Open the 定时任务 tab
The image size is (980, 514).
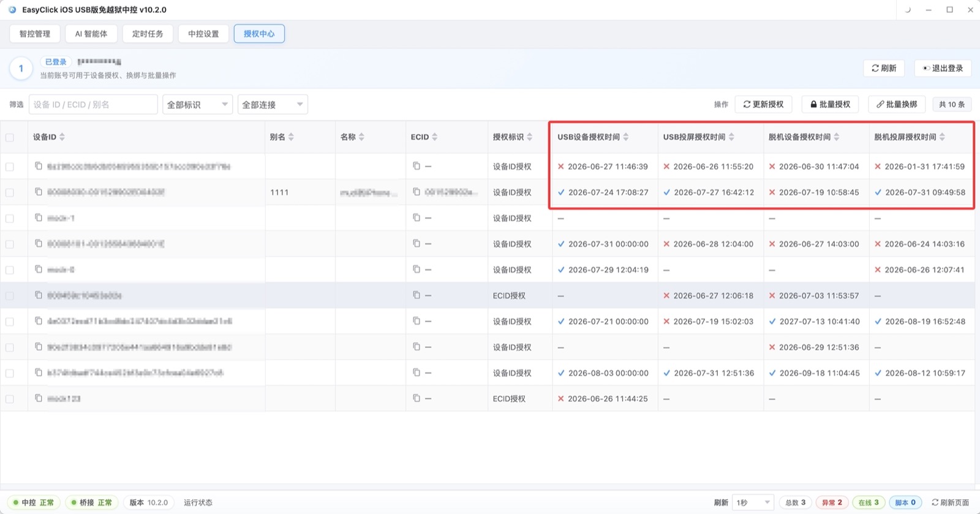click(148, 34)
